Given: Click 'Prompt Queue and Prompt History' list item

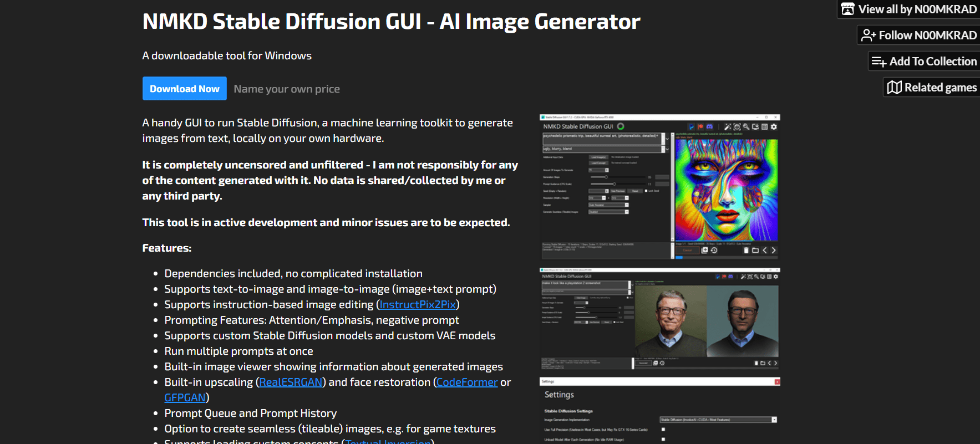Looking at the screenshot, I should [x=251, y=413].
